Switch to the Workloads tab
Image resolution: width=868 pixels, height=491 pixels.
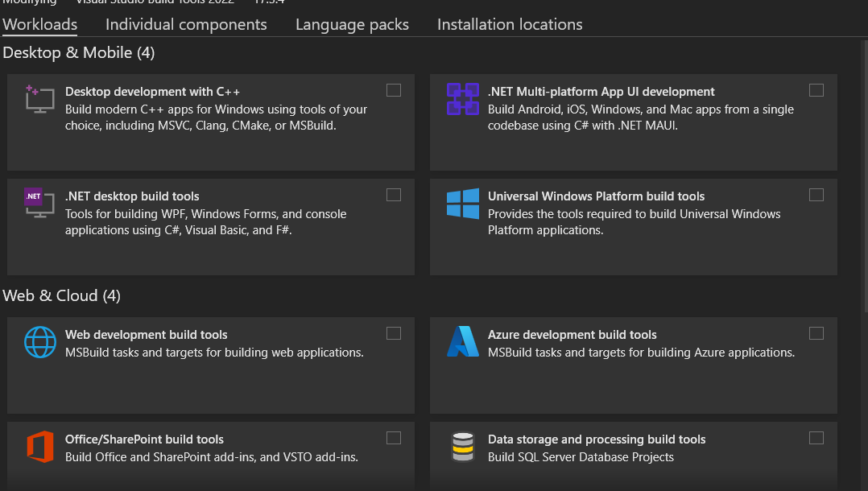pyautogui.click(x=40, y=24)
